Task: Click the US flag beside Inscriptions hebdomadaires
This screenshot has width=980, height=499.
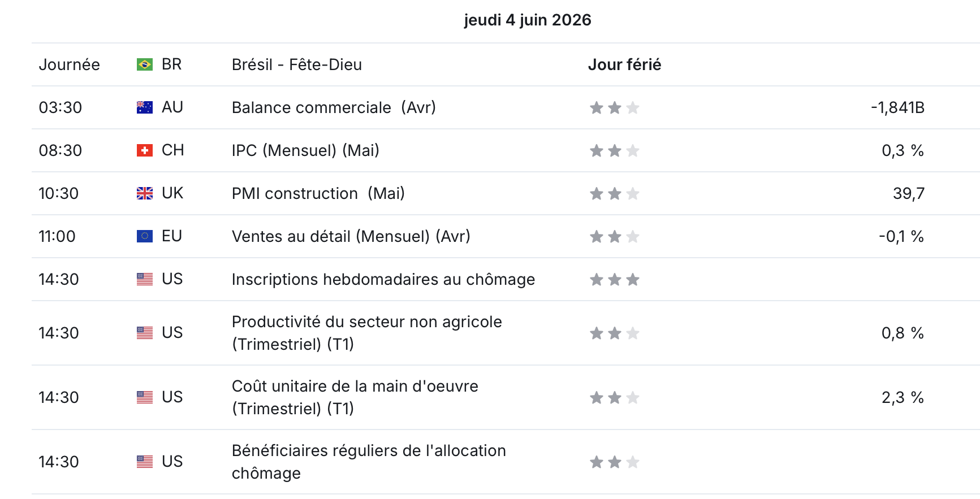Action: pos(145,279)
